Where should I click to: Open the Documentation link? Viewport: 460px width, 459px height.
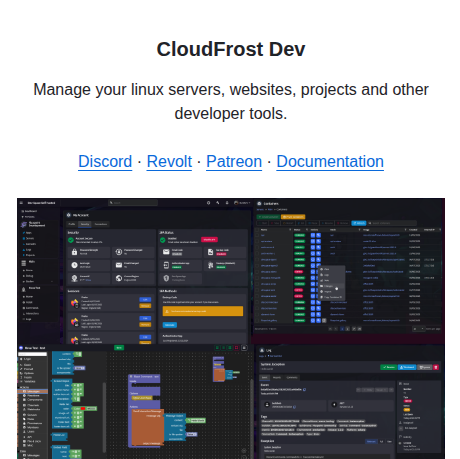click(x=330, y=162)
